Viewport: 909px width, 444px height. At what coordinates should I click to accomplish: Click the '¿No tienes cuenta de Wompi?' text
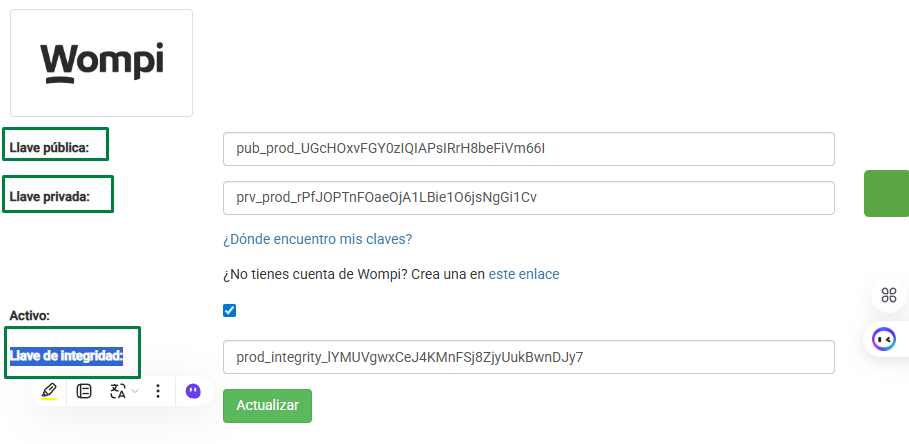point(316,274)
